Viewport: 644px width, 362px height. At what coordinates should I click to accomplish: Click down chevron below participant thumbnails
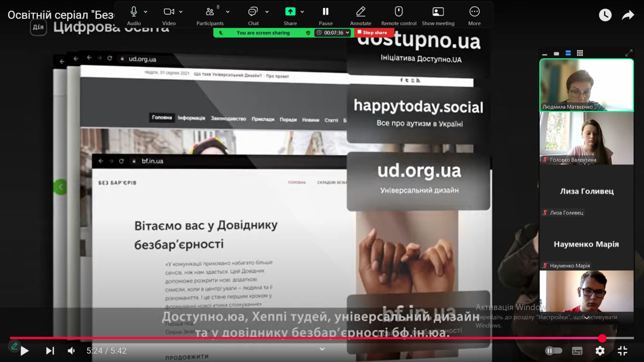click(587, 317)
